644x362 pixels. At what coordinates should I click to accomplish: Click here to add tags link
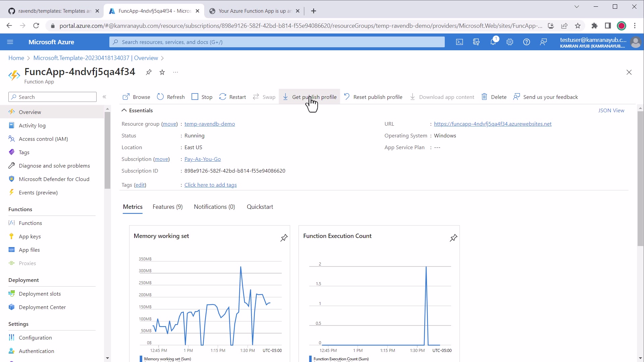(x=211, y=185)
